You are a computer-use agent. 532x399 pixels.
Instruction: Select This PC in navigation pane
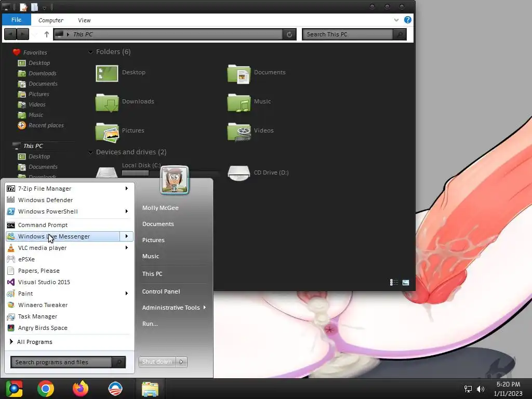tap(28, 146)
